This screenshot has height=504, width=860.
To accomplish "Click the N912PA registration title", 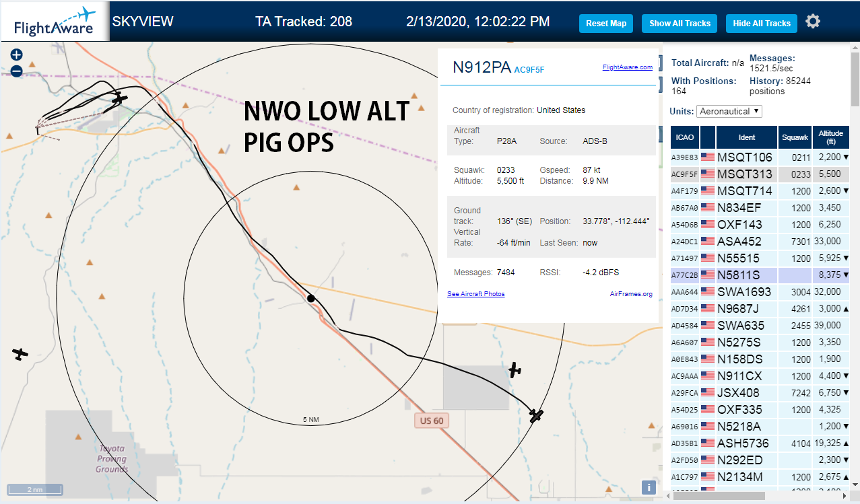I will [482, 67].
